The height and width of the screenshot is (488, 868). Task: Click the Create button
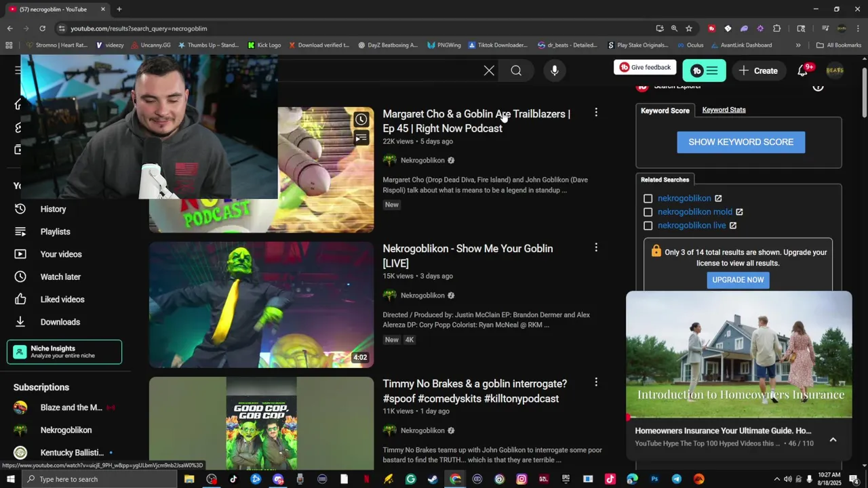tap(758, 70)
